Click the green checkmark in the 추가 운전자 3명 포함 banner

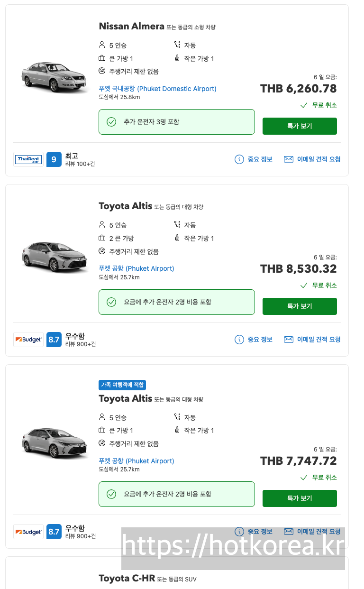(111, 122)
